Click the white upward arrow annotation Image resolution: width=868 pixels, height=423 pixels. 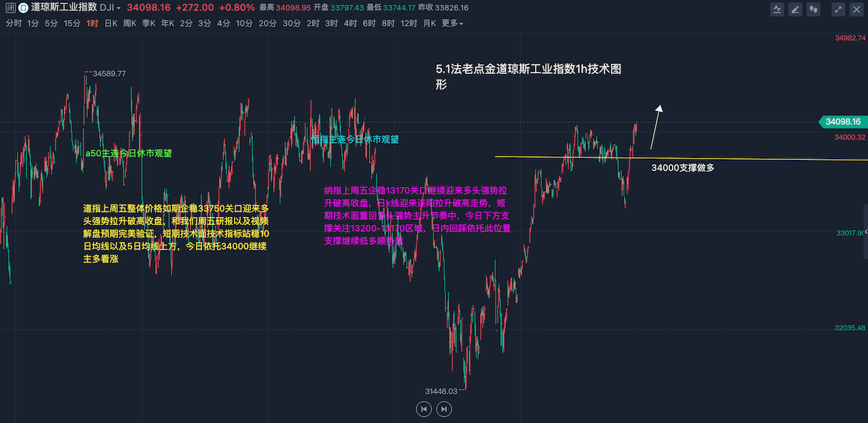click(655, 127)
